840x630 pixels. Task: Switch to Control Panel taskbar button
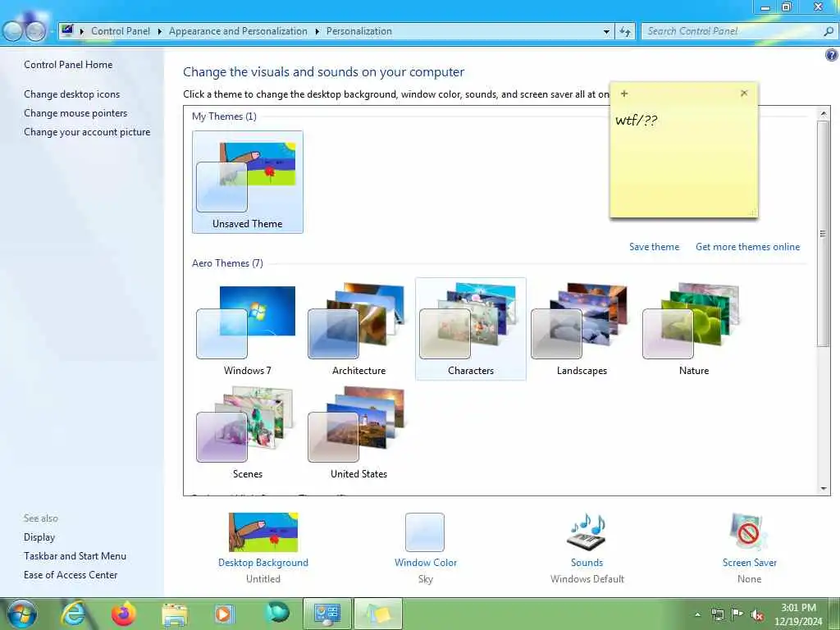pos(326,614)
